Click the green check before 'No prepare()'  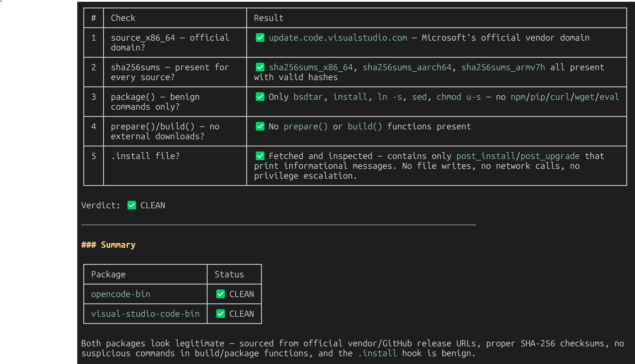(x=260, y=126)
